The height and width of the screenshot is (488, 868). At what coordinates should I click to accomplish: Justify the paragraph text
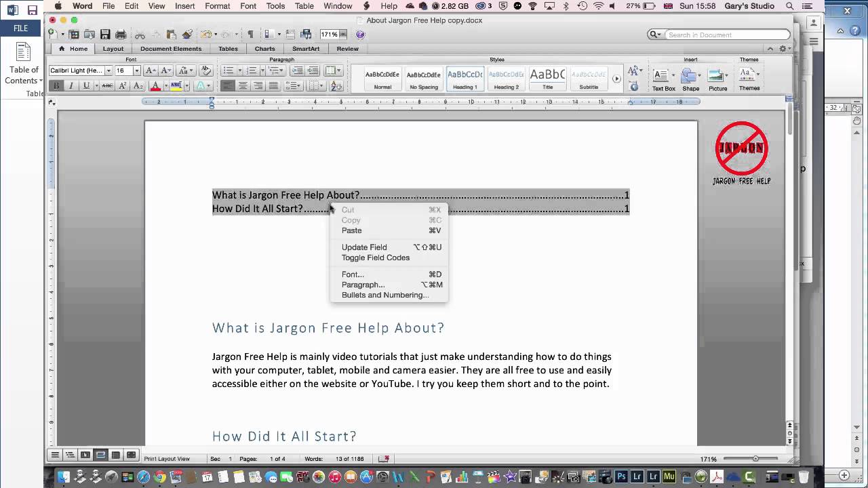click(x=273, y=86)
